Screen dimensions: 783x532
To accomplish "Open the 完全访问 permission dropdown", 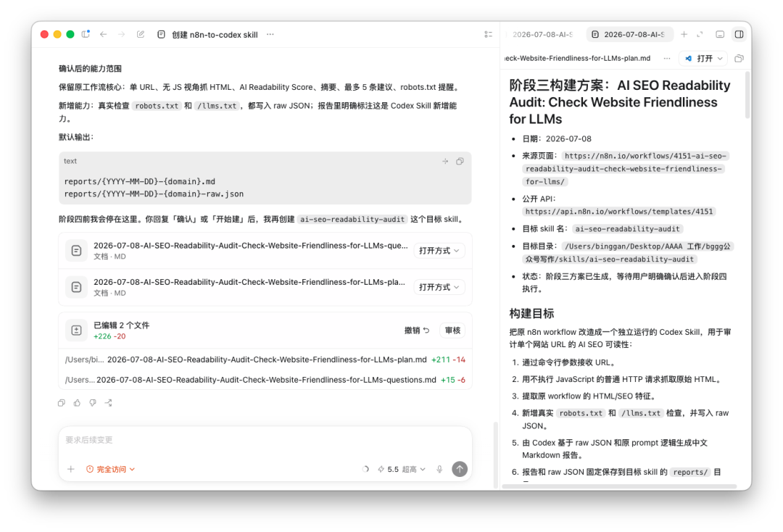I will tap(110, 469).
